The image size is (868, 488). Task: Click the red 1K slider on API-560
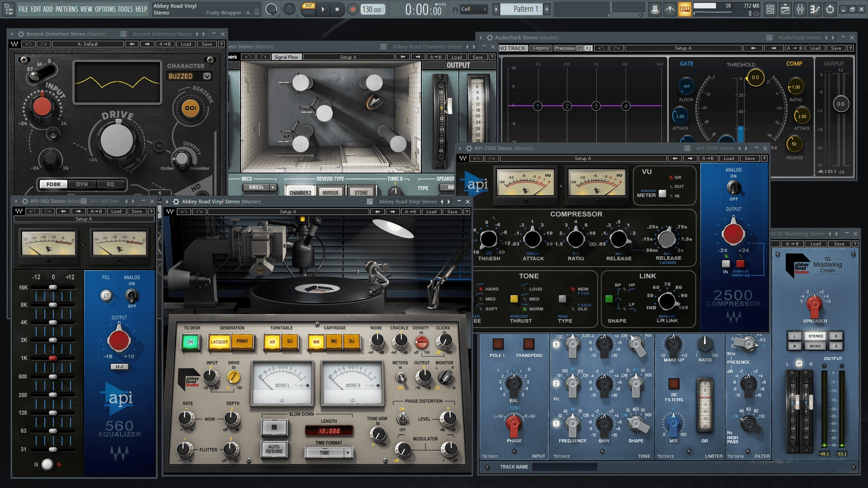point(53,358)
